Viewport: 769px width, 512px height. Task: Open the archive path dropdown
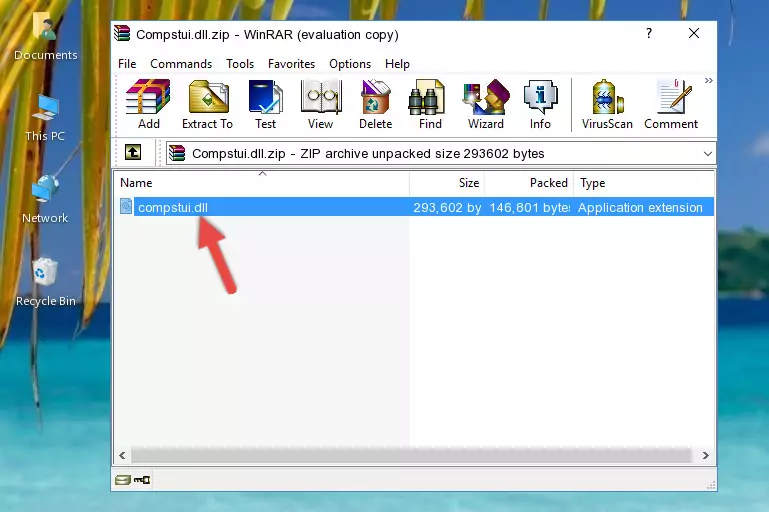coord(707,154)
